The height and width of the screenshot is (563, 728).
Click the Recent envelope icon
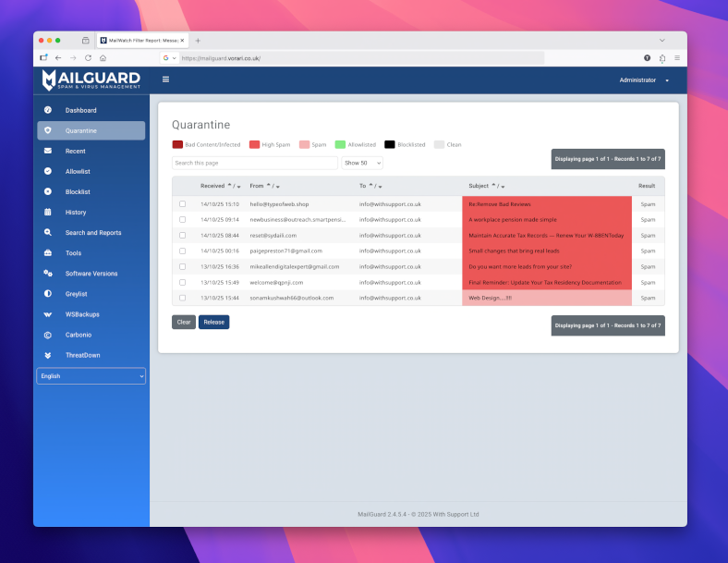[x=48, y=151]
